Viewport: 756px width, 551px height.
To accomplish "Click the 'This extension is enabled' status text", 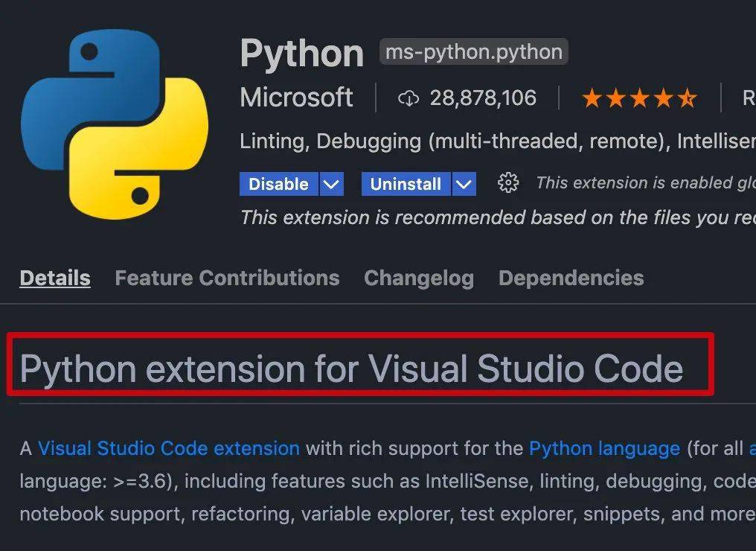I will click(646, 183).
